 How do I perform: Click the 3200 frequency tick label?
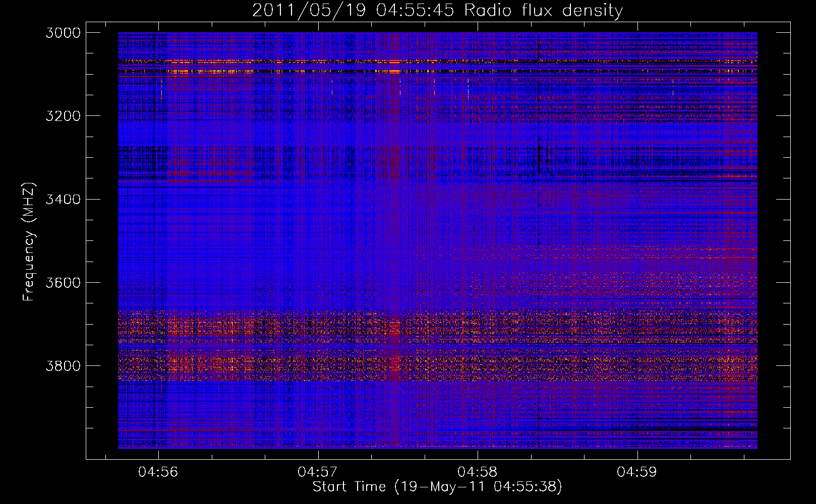pyautogui.click(x=63, y=116)
